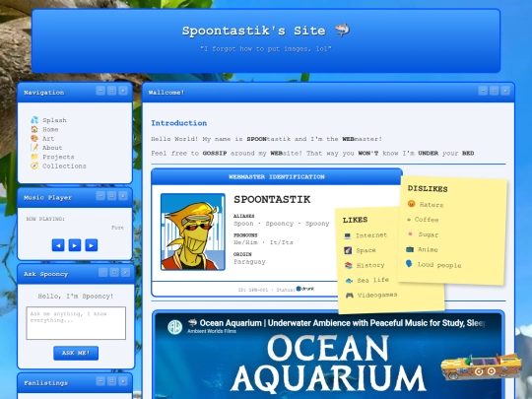Visit the About page link
532x399 pixels.
coord(52,148)
